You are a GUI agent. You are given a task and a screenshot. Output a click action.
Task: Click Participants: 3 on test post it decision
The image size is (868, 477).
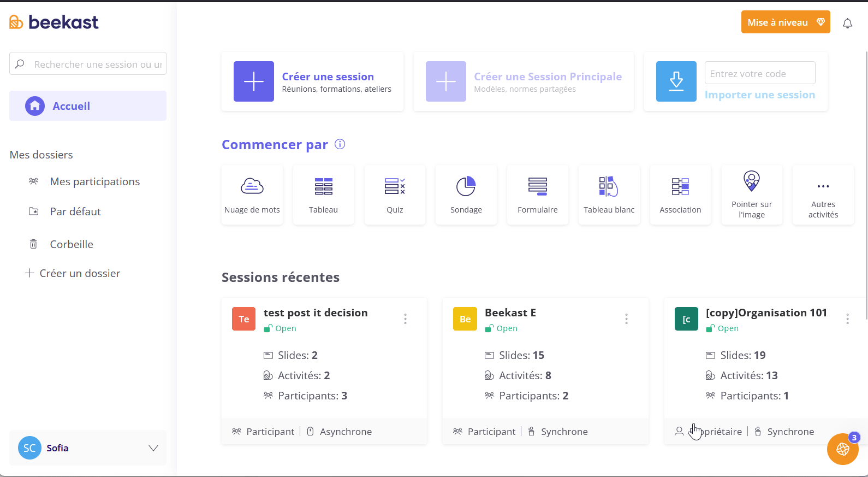(306, 396)
